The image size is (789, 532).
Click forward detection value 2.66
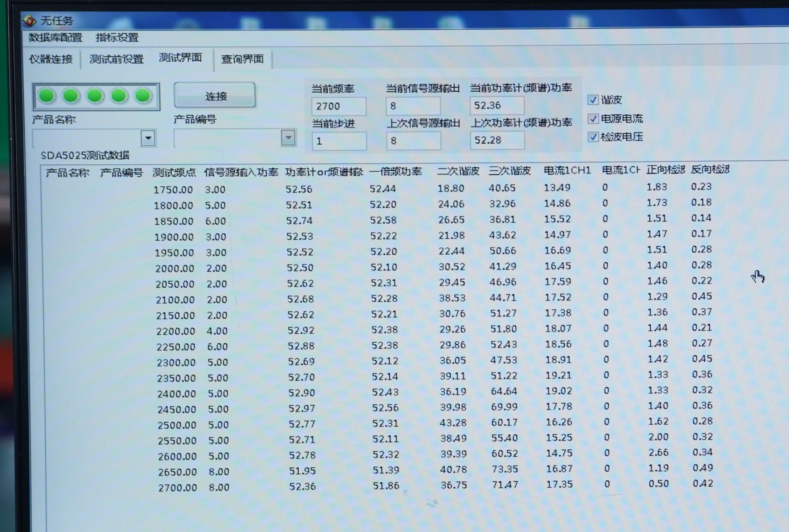[x=658, y=453]
